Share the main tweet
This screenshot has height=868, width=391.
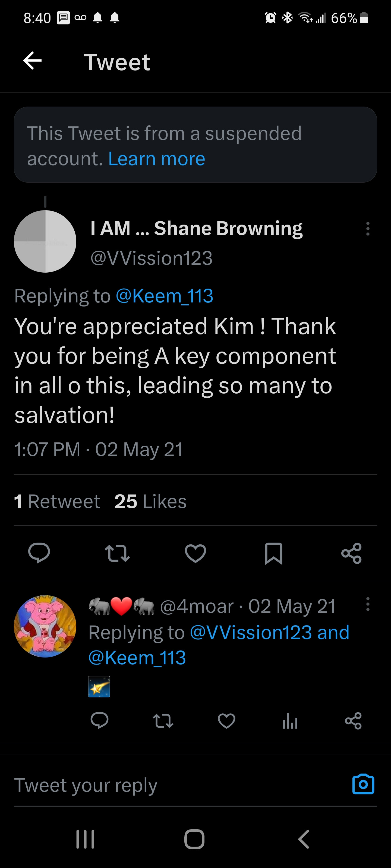pos(352,553)
